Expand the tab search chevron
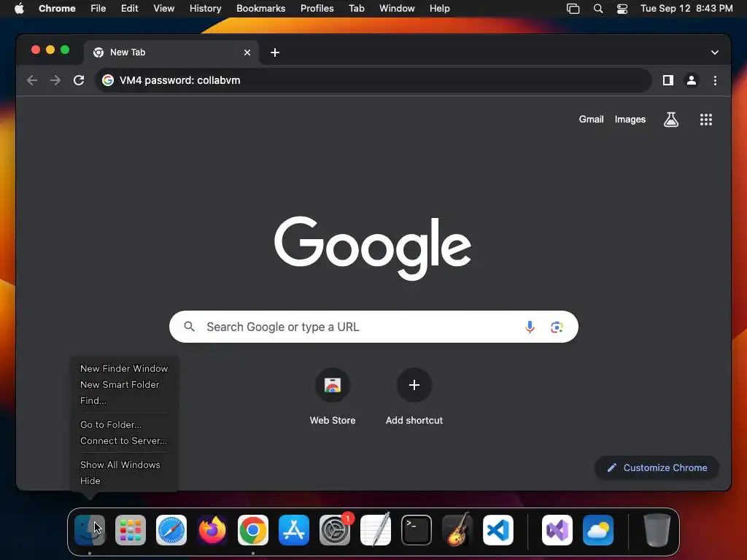Viewport: 747px width, 560px height. (715, 52)
